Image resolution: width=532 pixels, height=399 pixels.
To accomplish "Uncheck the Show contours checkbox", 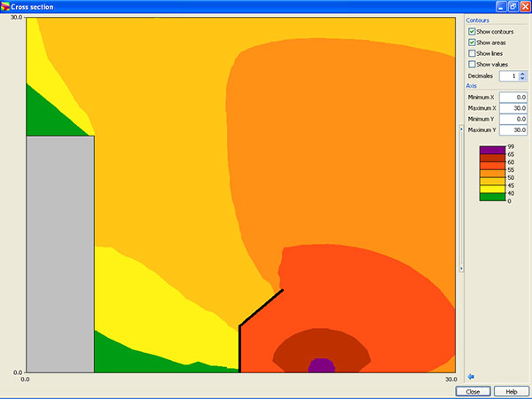I will (472, 32).
